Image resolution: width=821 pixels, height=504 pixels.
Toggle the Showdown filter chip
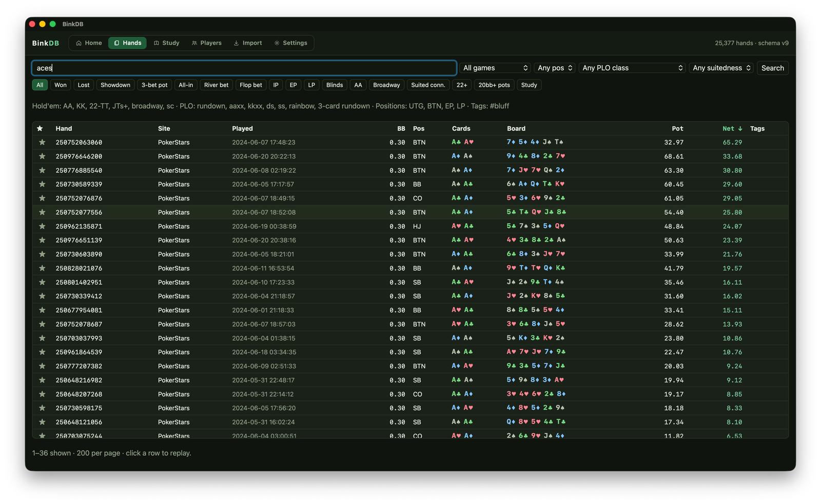(115, 85)
